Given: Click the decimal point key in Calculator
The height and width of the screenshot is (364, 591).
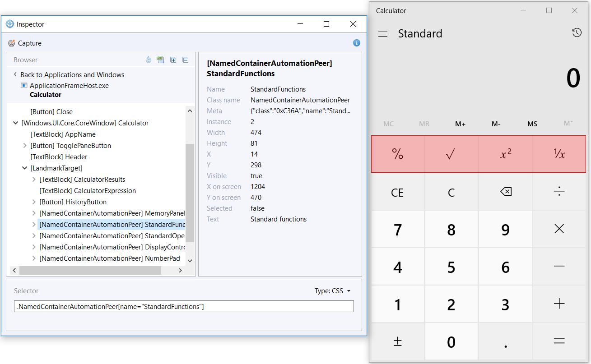Looking at the screenshot, I should (x=506, y=341).
